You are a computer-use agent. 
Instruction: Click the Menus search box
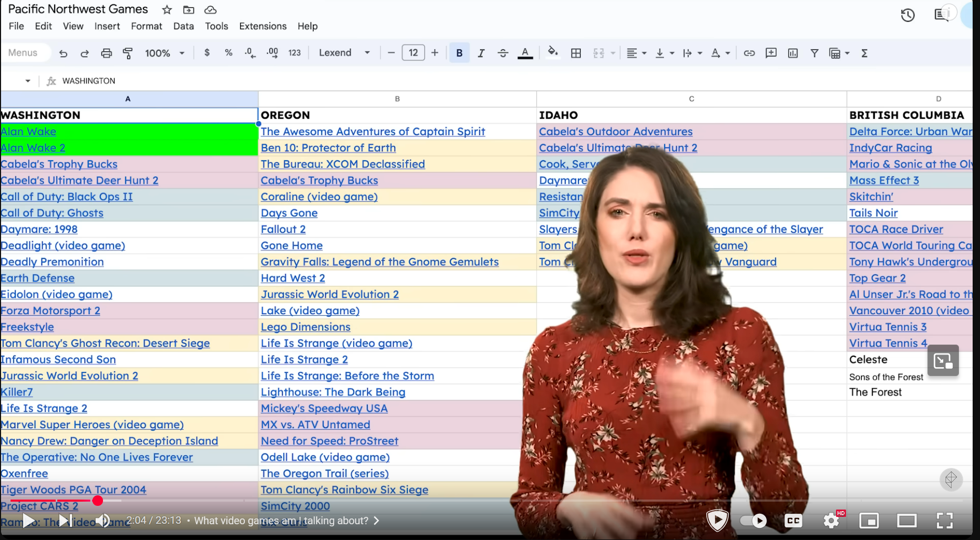coord(25,53)
